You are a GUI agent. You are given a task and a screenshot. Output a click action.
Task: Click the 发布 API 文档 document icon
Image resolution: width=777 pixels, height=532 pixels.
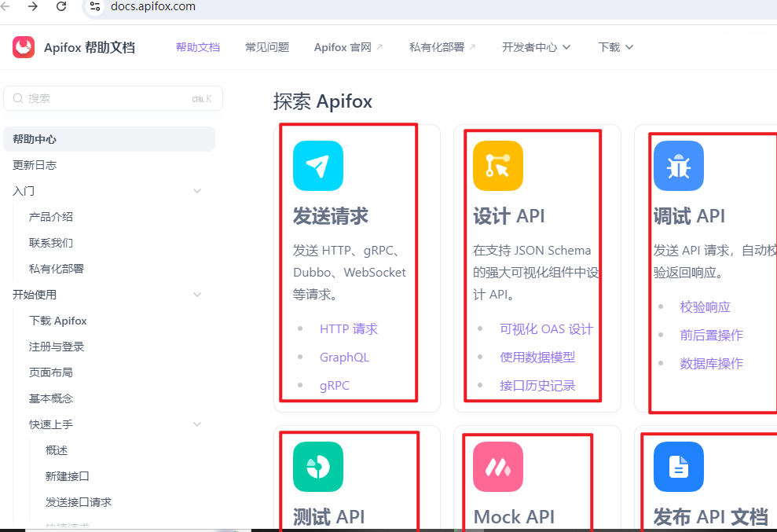(x=678, y=467)
